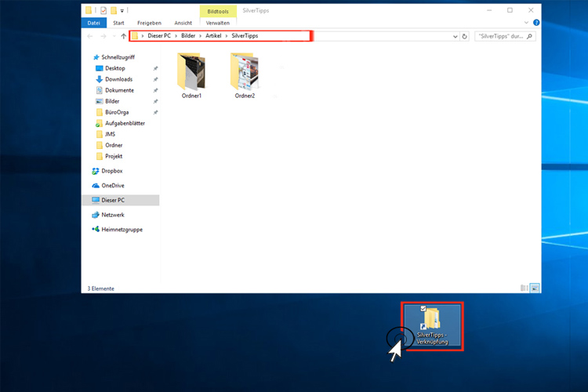Image resolution: width=588 pixels, height=392 pixels.
Task: Refresh the folder view
Action: tap(465, 36)
